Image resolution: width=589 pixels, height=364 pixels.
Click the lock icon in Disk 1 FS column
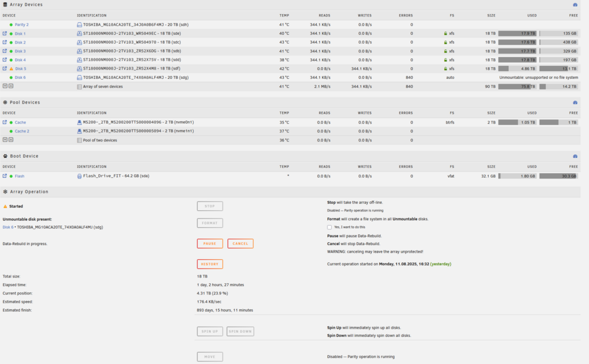pyautogui.click(x=445, y=34)
